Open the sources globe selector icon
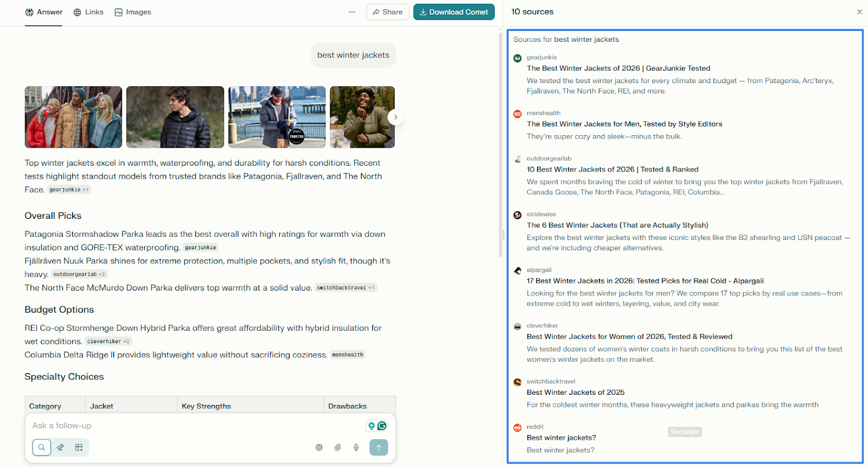Viewport: 868px width, 467px height. tap(319, 447)
